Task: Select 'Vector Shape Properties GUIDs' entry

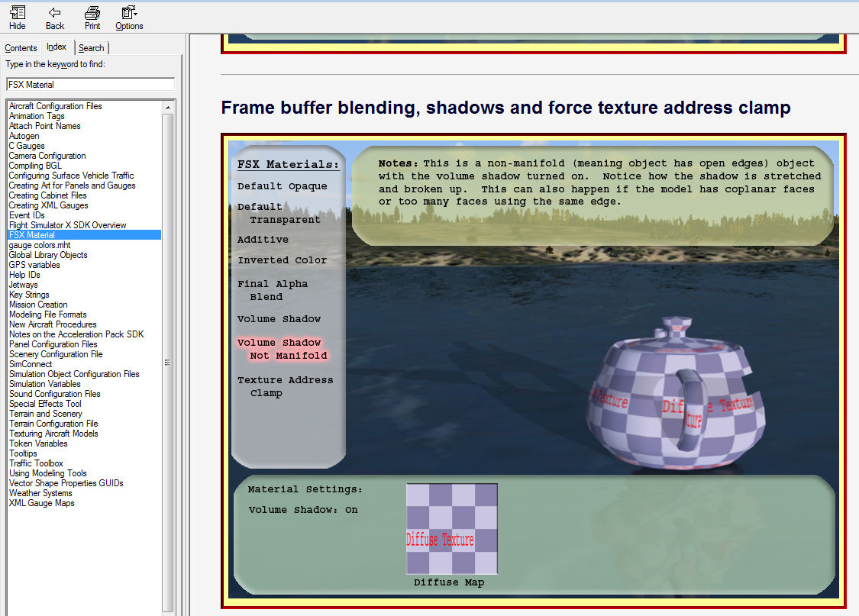Action: 66,483
